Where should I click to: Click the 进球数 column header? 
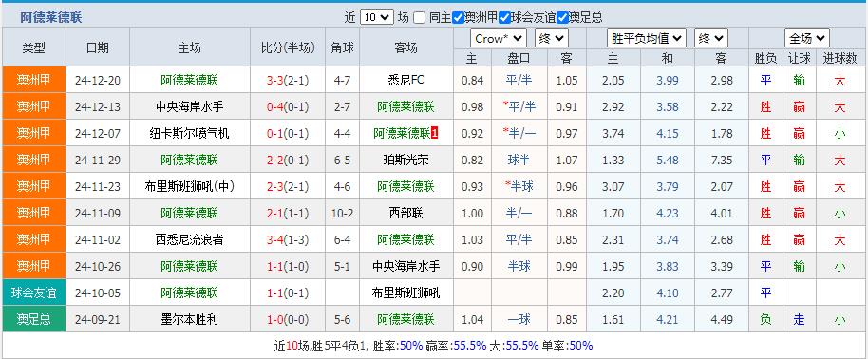[840, 58]
